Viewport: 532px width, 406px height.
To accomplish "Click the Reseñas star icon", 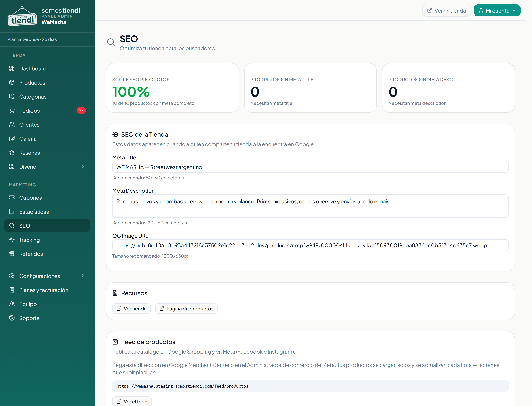I will point(12,152).
